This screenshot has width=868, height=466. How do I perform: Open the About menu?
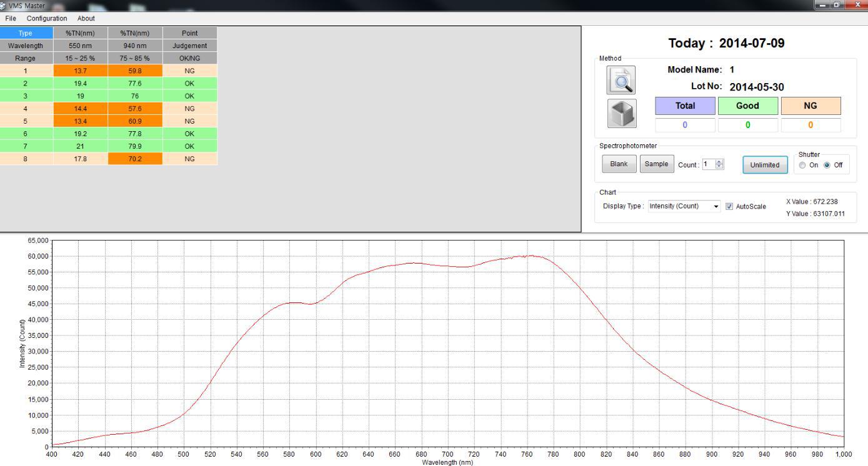pos(86,18)
